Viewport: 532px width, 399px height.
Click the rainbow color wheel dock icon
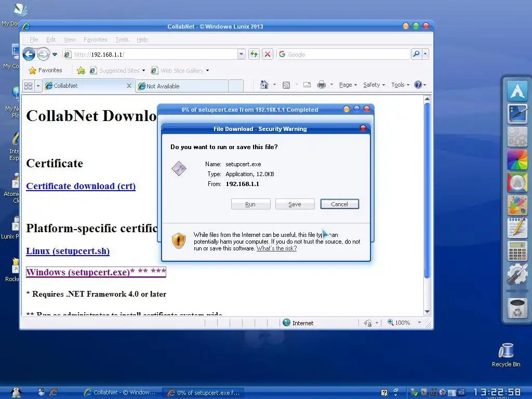pyautogui.click(x=517, y=159)
